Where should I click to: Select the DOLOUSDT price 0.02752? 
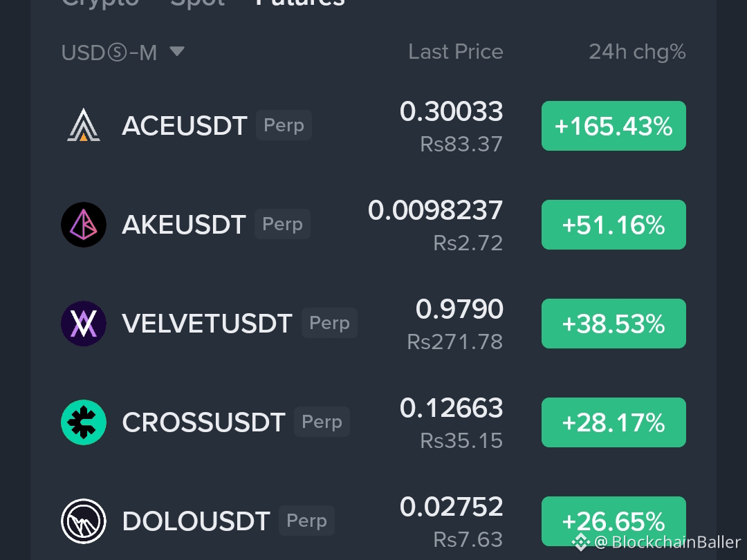pyautogui.click(x=451, y=506)
